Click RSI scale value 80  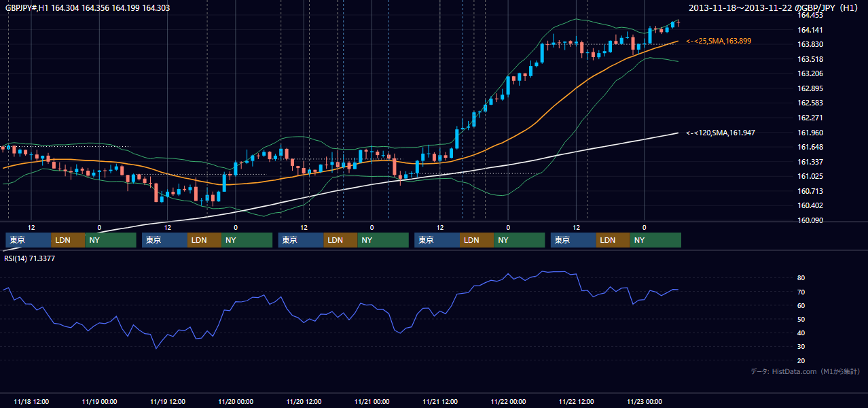801,278
